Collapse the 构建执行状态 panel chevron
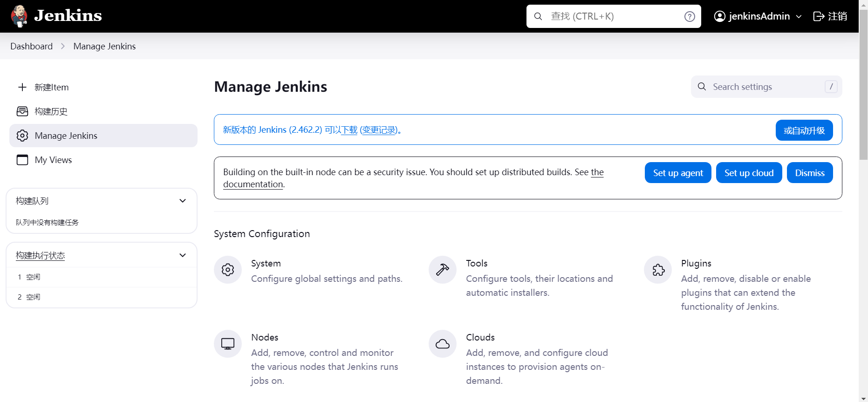 point(183,255)
